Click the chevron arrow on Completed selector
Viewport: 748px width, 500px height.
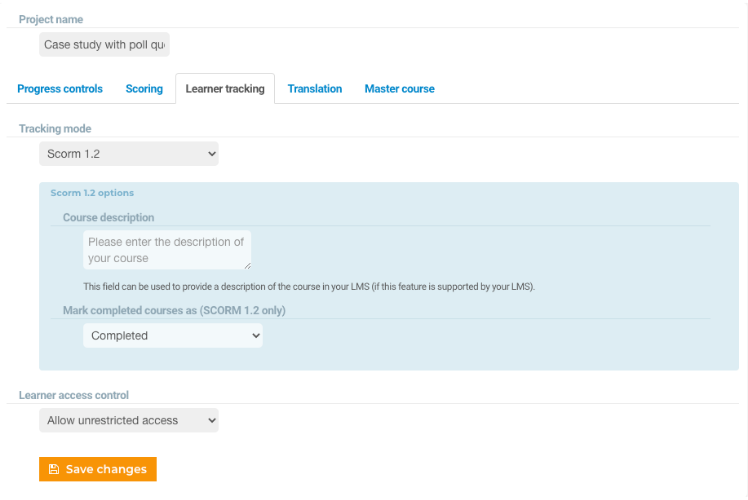(x=256, y=335)
